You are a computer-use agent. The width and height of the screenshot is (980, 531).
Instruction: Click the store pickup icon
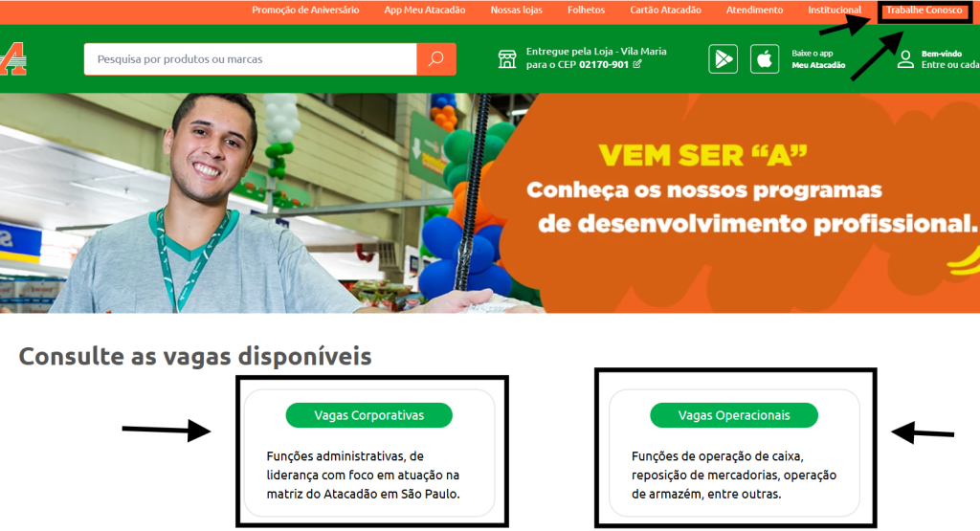point(507,59)
